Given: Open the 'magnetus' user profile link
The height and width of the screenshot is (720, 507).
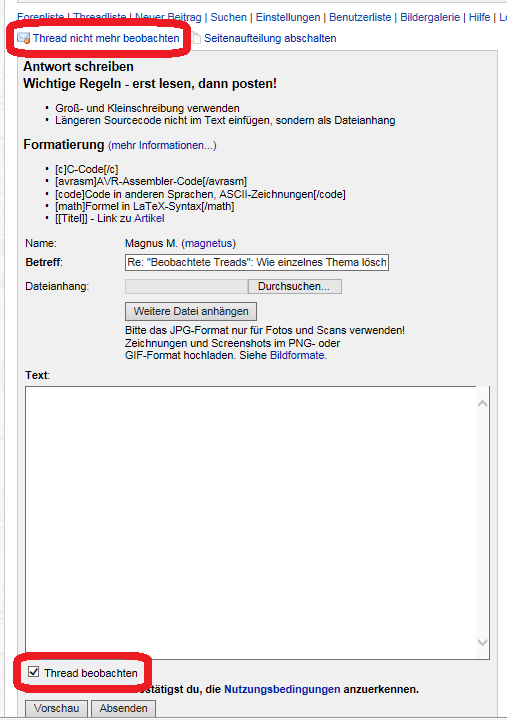Looking at the screenshot, I should 210,243.
